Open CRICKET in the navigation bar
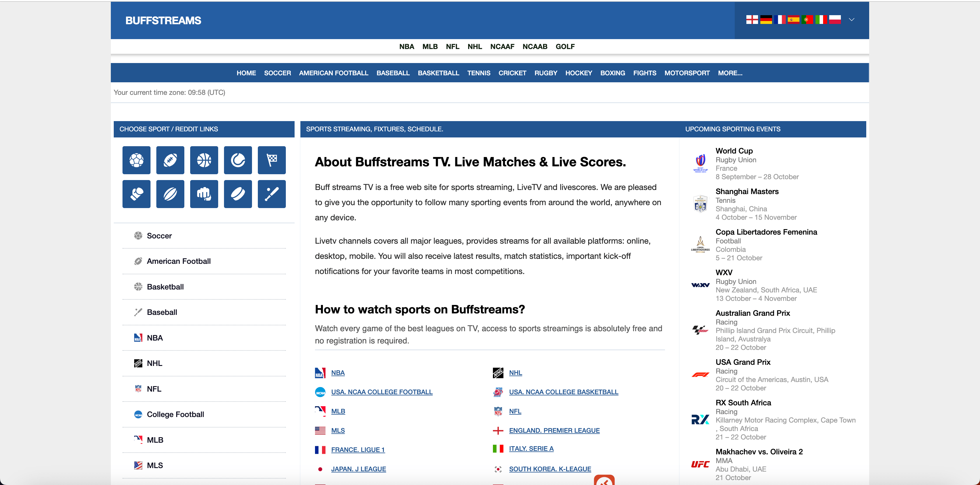 click(512, 73)
